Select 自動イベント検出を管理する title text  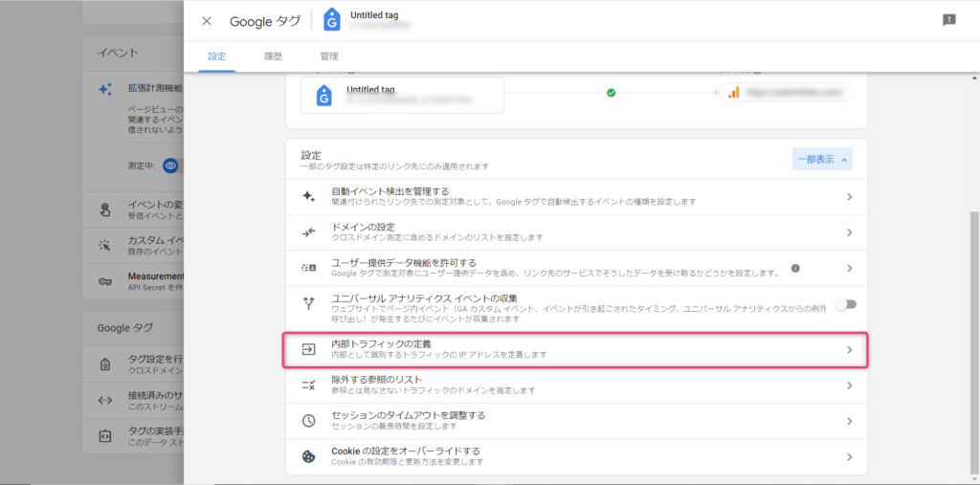(x=390, y=190)
